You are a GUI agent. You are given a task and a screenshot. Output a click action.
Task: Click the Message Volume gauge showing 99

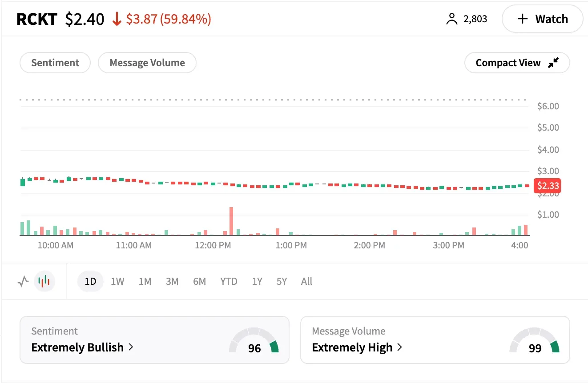tap(535, 340)
